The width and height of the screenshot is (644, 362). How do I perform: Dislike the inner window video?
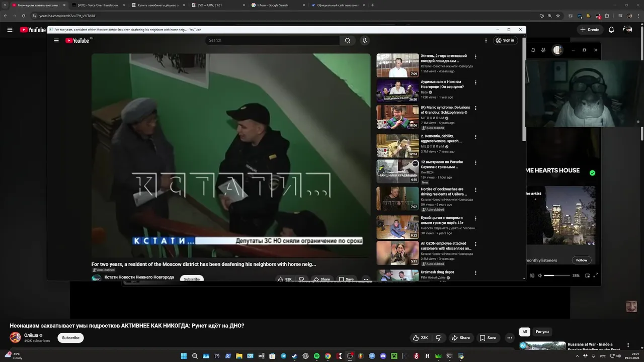(301, 279)
